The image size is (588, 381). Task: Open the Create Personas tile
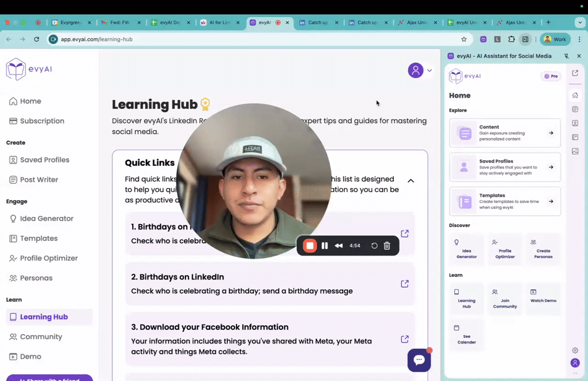click(543, 248)
